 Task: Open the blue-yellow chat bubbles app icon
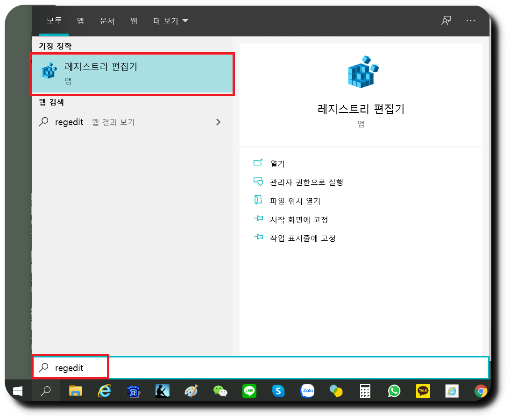[x=336, y=391]
